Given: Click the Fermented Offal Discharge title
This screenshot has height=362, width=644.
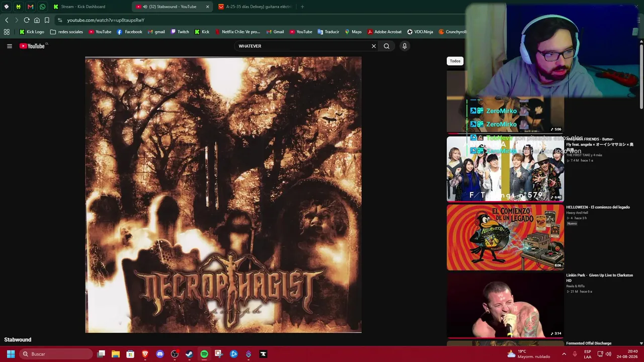Looking at the screenshot, I should (x=589, y=343).
